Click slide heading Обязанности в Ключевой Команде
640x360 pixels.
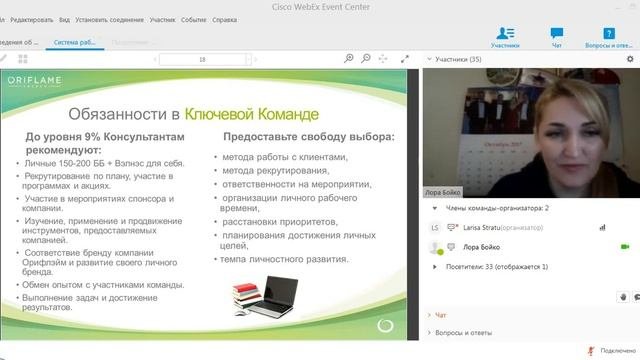coord(193,114)
